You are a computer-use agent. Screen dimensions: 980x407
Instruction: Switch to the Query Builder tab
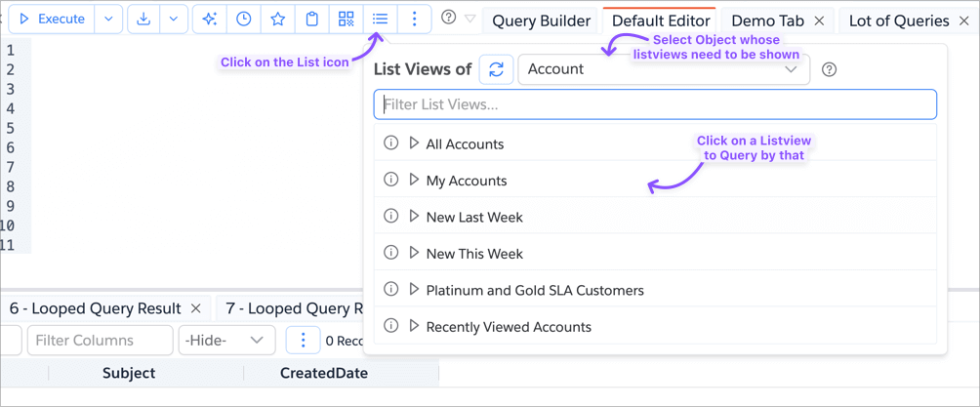[x=541, y=20]
